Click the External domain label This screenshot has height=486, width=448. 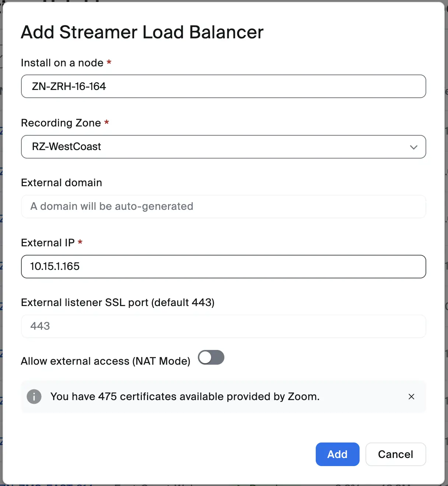(62, 183)
